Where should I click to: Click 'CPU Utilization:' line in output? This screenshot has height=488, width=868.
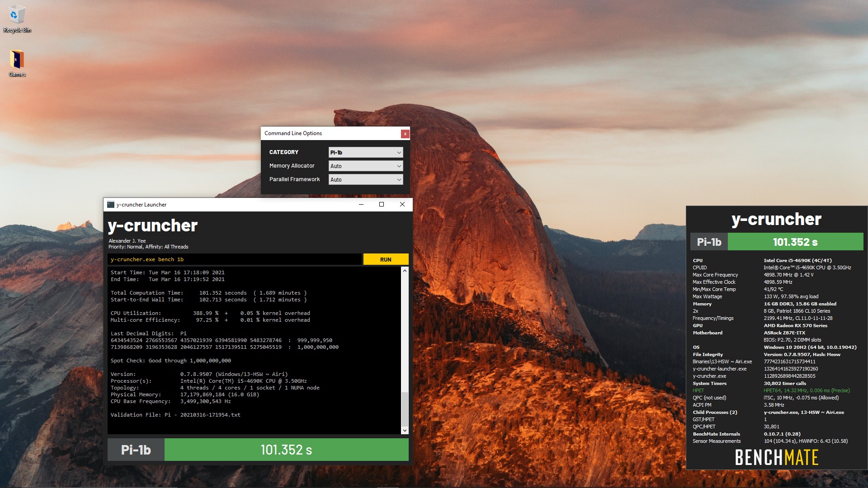click(210, 313)
